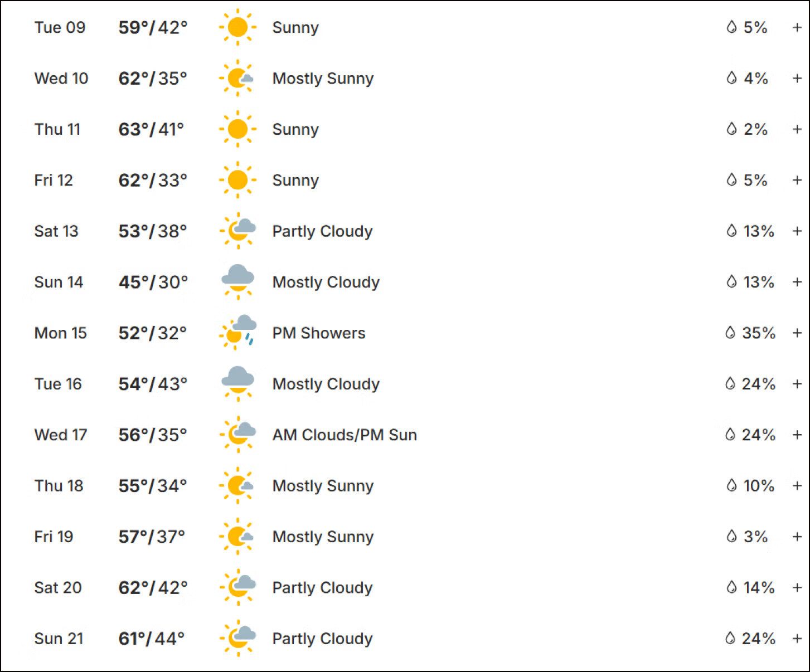810x672 pixels.
Task: Click the Mostly Cloudy icon for Tue 16
Action: [x=237, y=383]
